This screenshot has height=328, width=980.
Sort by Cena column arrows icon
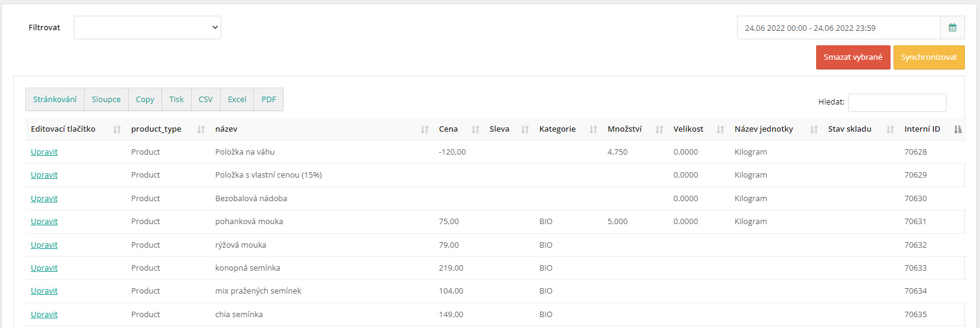(476, 129)
